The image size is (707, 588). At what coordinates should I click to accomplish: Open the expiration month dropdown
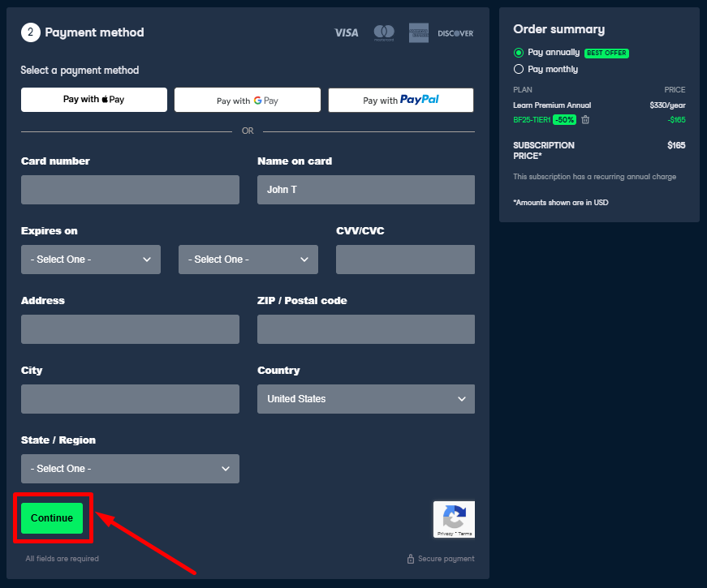pyautogui.click(x=90, y=260)
